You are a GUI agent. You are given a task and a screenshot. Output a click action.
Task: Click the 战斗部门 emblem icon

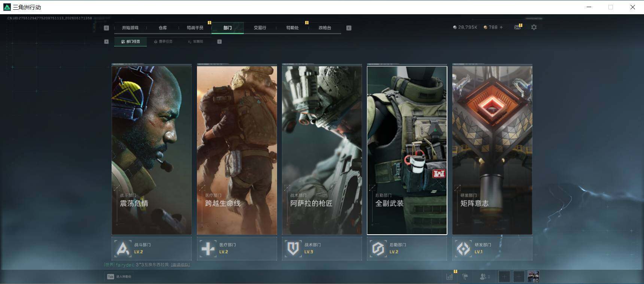point(123,248)
